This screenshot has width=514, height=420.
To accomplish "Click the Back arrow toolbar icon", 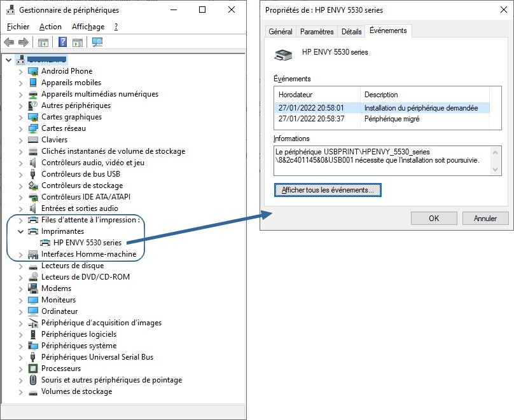I will pos(9,42).
